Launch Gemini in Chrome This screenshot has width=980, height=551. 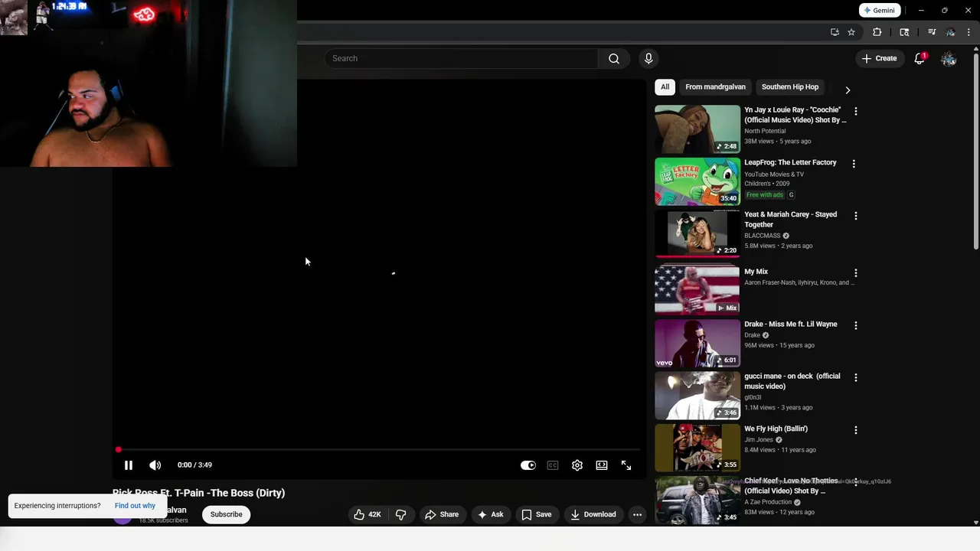point(879,11)
